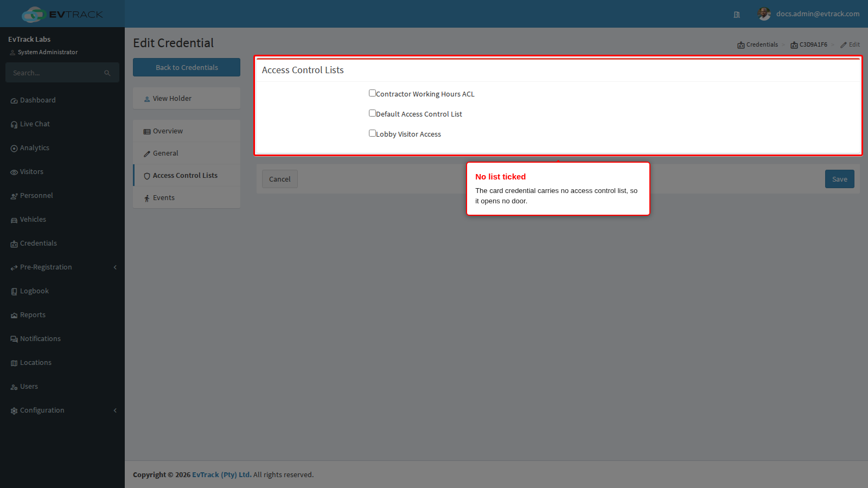The image size is (868, 488).
Task: Click the Credentials badge icon in sidebar
Action: point(14,244)
